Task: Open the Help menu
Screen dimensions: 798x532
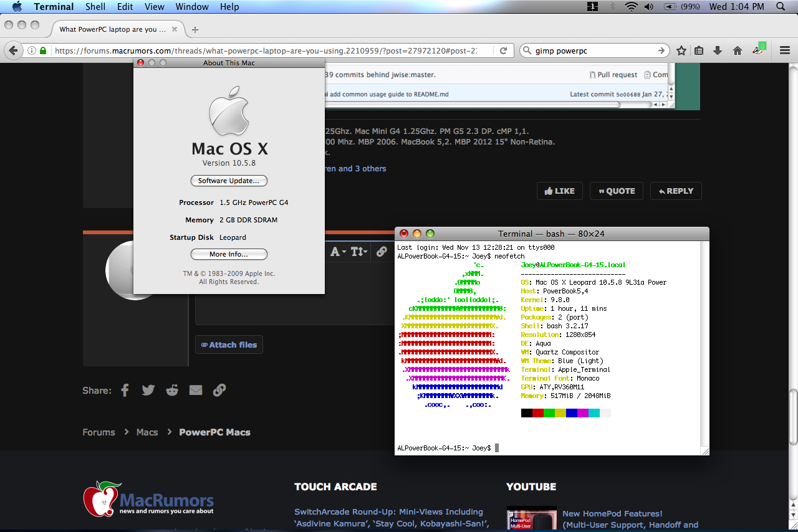Action: (x=229, y=7)
